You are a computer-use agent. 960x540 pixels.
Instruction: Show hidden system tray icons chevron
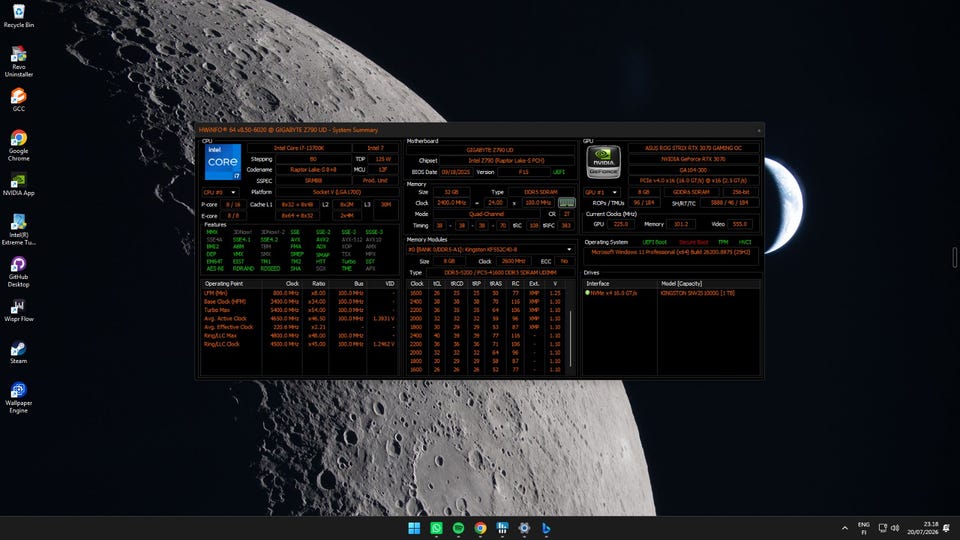click(x=845, y=528)
